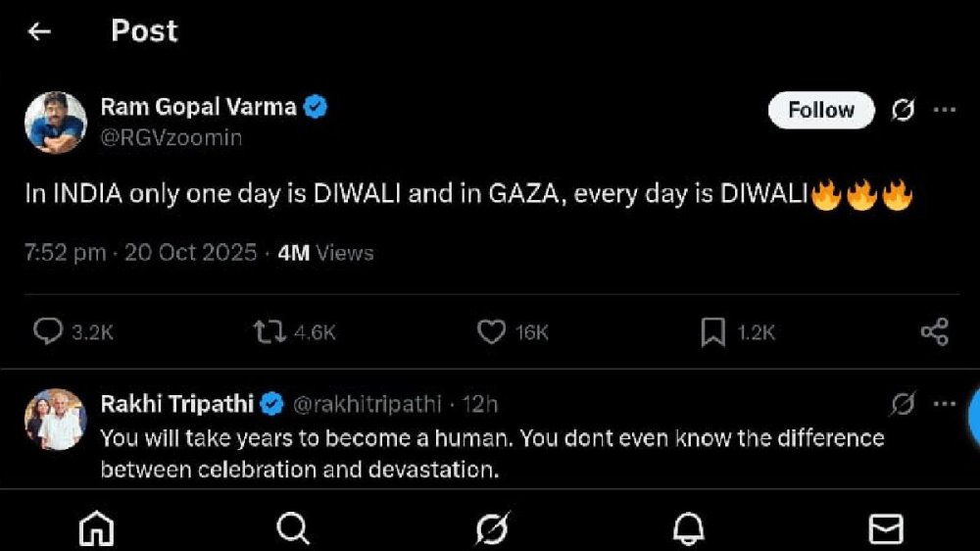
Task: Open Grok icon beside Follow button
Action: pos(903,111)
